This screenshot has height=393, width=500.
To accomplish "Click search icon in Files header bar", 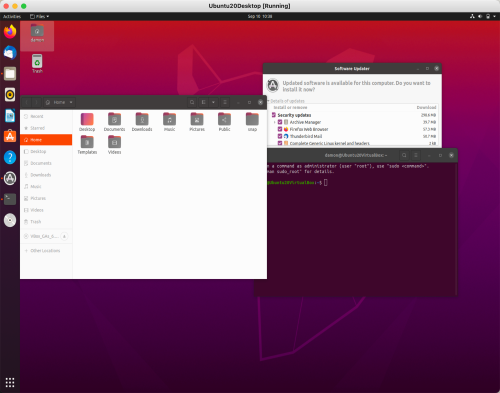I will pos(192,102).
